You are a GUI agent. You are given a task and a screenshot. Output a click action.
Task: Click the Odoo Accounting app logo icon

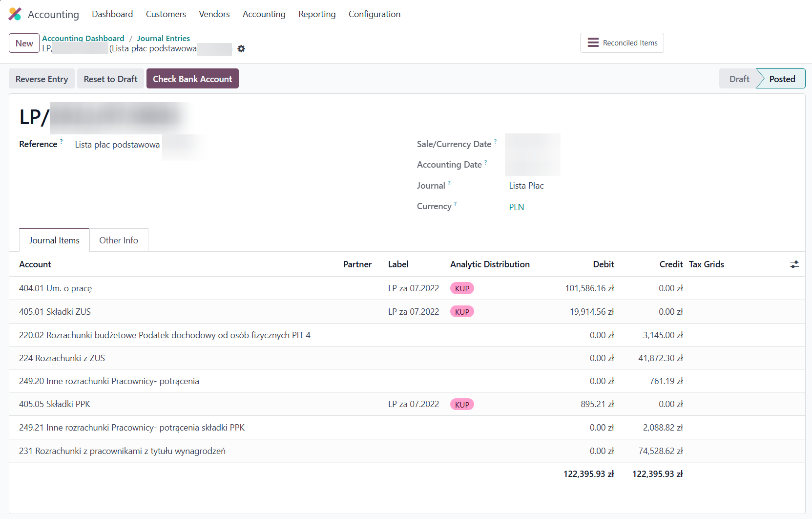(x=15, y=14)
